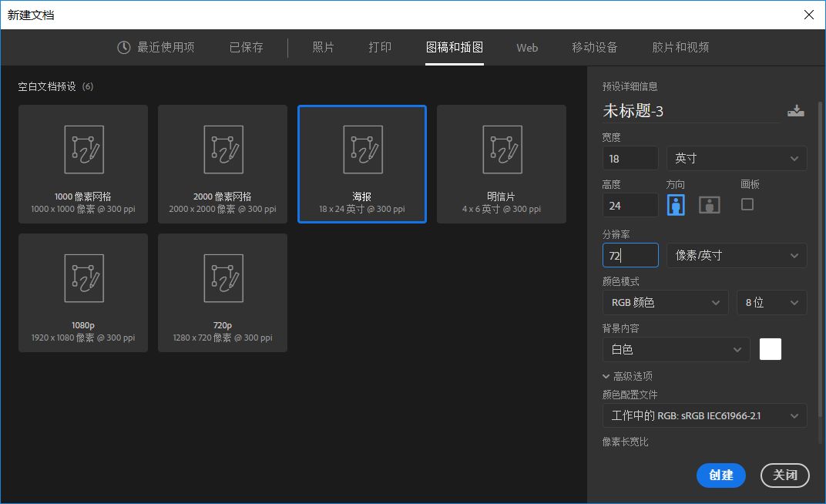
Task: Open the width unit 英寸 dropdown
Action: click(736, 158)
